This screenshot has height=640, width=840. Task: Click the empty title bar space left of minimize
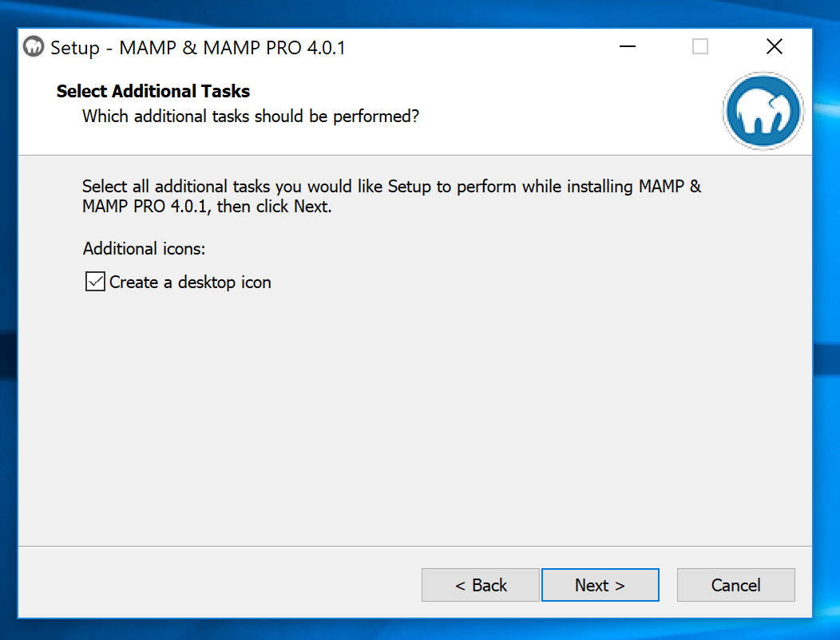coord(479,47)
